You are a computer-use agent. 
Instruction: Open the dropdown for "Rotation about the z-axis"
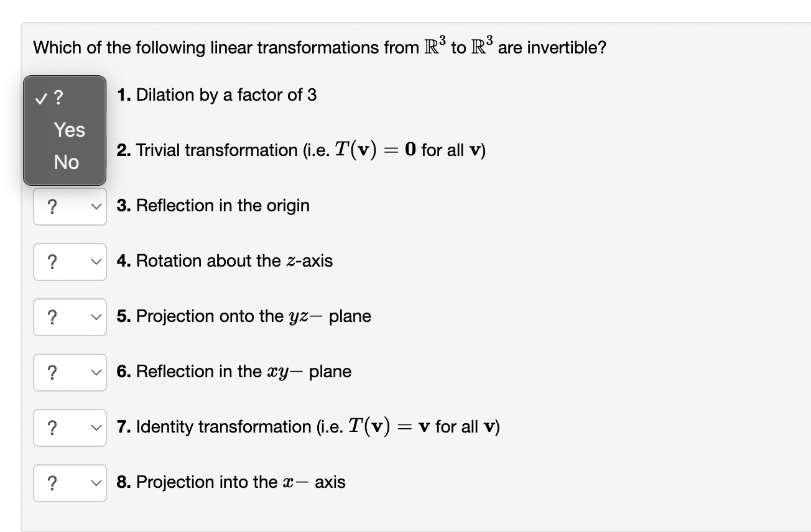pyautogui.click(x=70, y=261)
